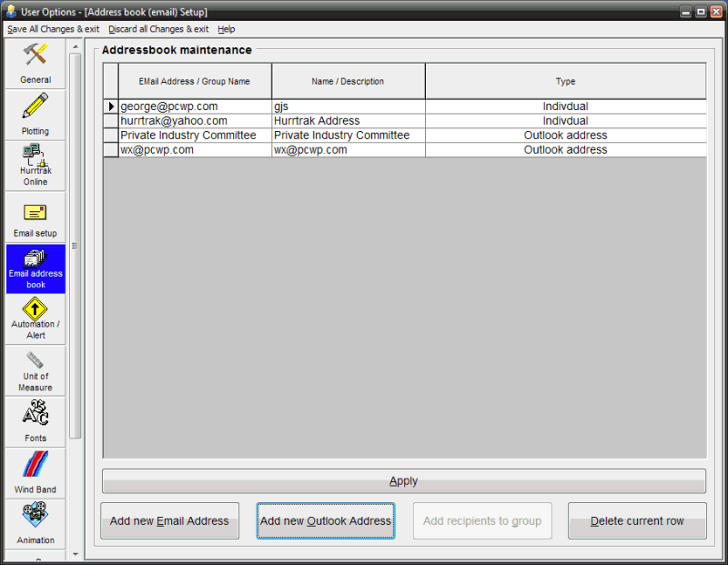Click Save All Changes & exit menu
Image resolution: width=728 pixels, height=565 pixels.
(x=53, y=29)
